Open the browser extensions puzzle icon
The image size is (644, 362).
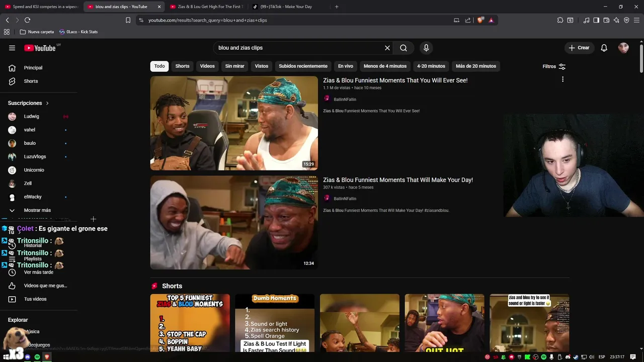pos(560,20)
